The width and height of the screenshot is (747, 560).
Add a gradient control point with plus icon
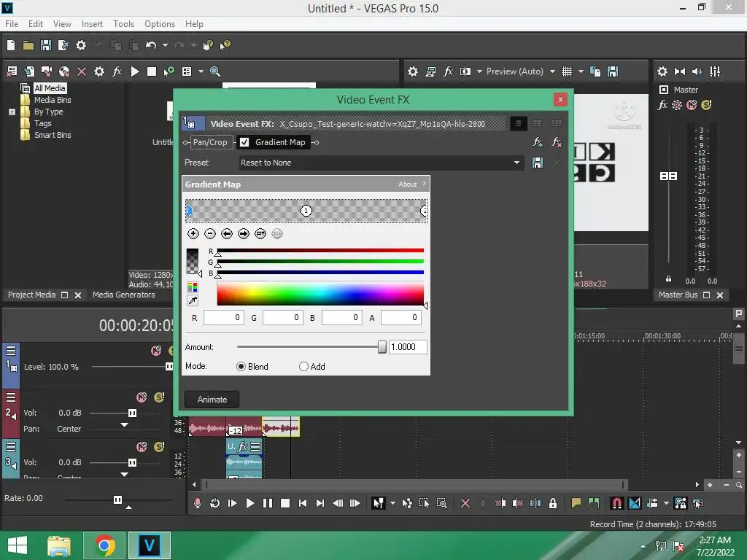[x=193, y=234]
